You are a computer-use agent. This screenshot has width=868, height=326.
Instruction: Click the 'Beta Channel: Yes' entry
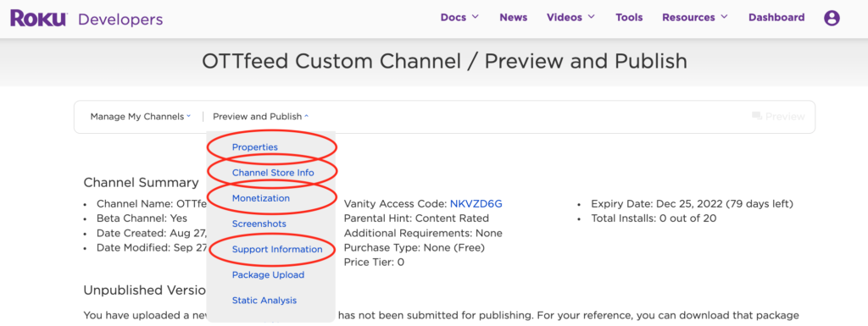click(142, 218)
